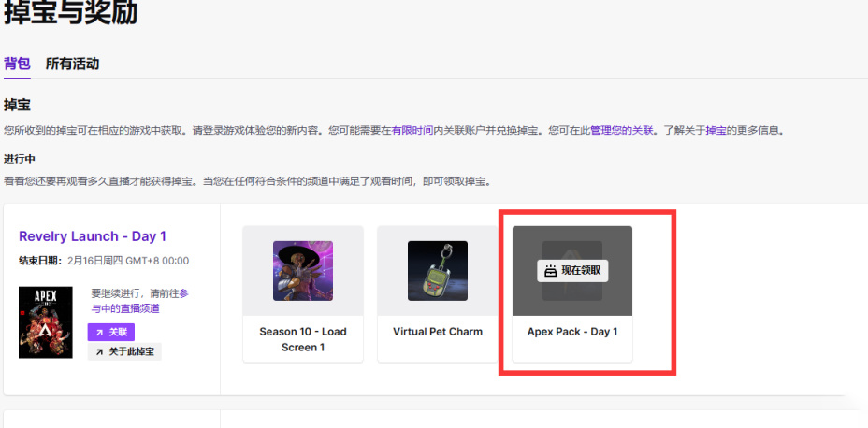The height and width of the screenshot is (428, 868).
Task: Click the 掉宝与奖励 page heading
Action: [70, 12]
